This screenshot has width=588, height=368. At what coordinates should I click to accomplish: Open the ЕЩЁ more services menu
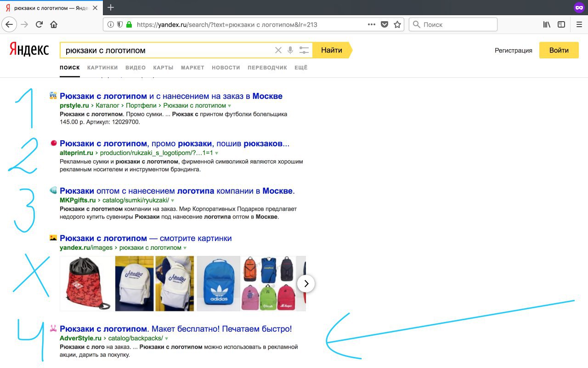[x=301, y=68]
